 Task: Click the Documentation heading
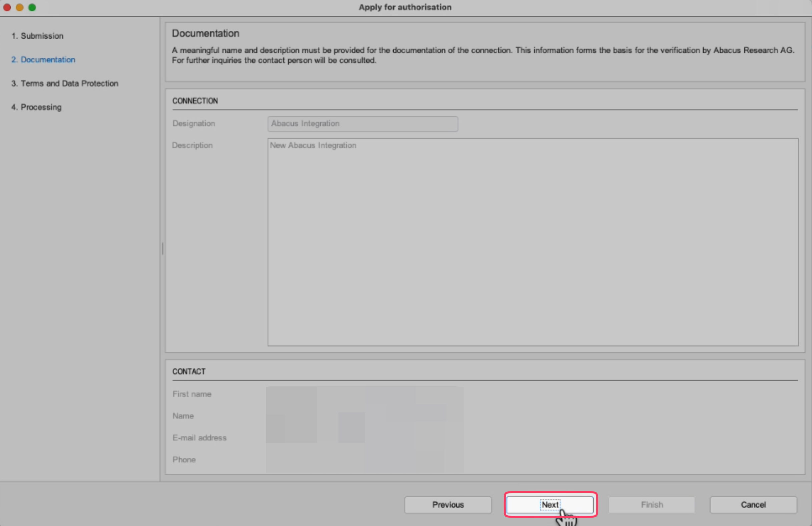point(206,33)
